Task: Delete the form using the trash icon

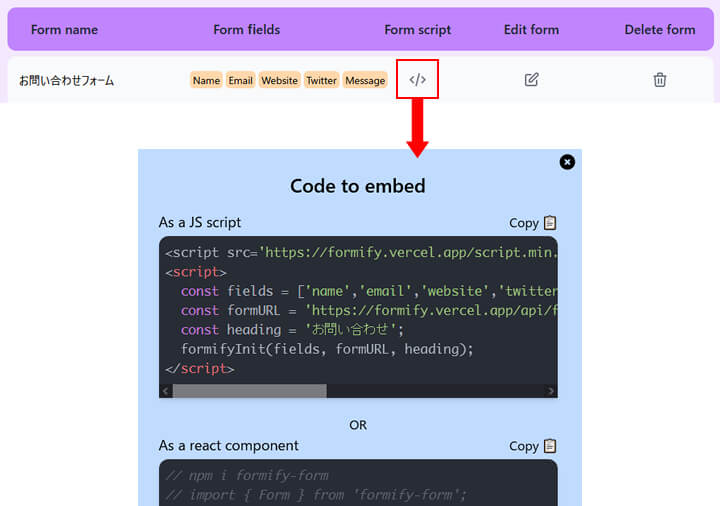Action: (660, 80)
